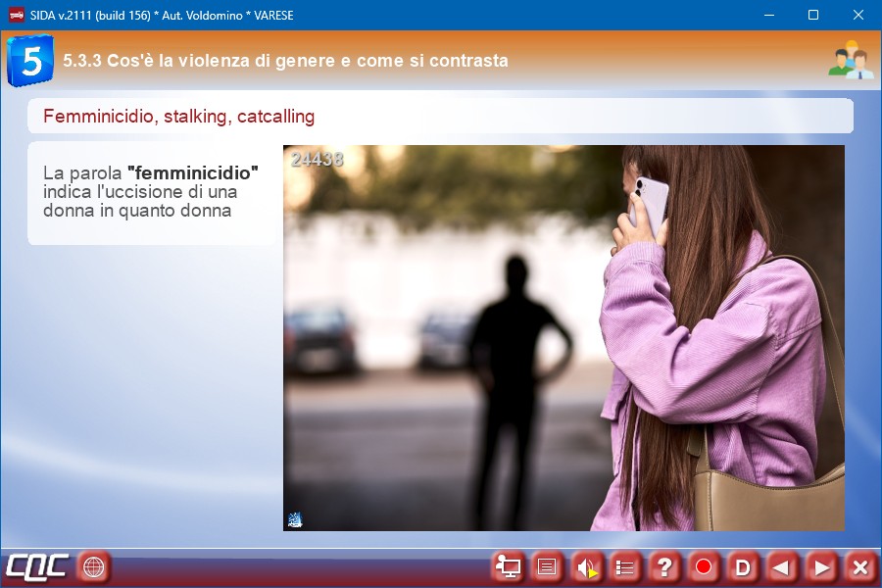Go to previous slide with left arrow

tap(782, 566)
